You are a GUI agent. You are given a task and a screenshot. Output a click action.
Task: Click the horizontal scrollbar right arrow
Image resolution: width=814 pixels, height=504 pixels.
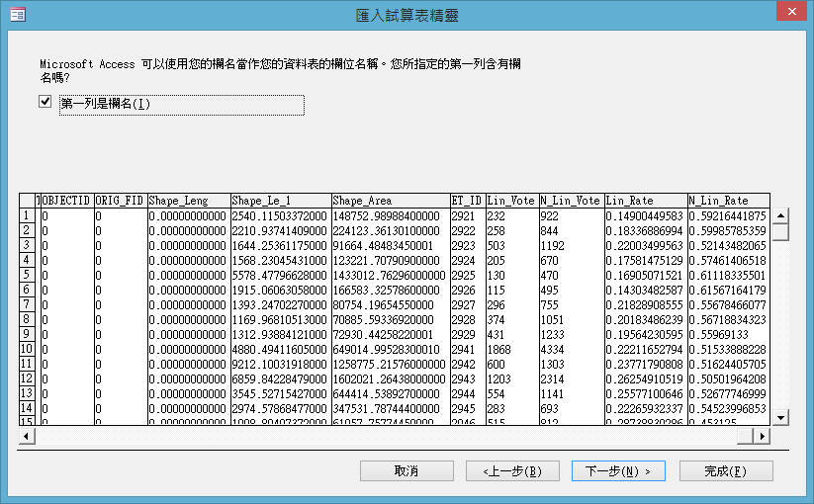pos(762,435)
